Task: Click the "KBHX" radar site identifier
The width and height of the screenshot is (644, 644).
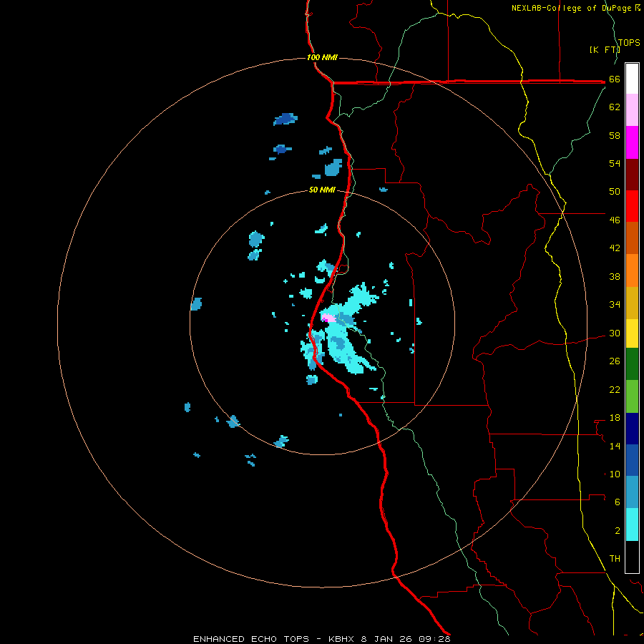Action: 341,639
